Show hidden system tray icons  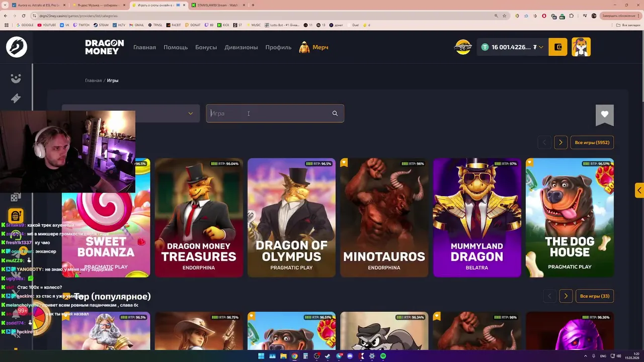(586, 356)
